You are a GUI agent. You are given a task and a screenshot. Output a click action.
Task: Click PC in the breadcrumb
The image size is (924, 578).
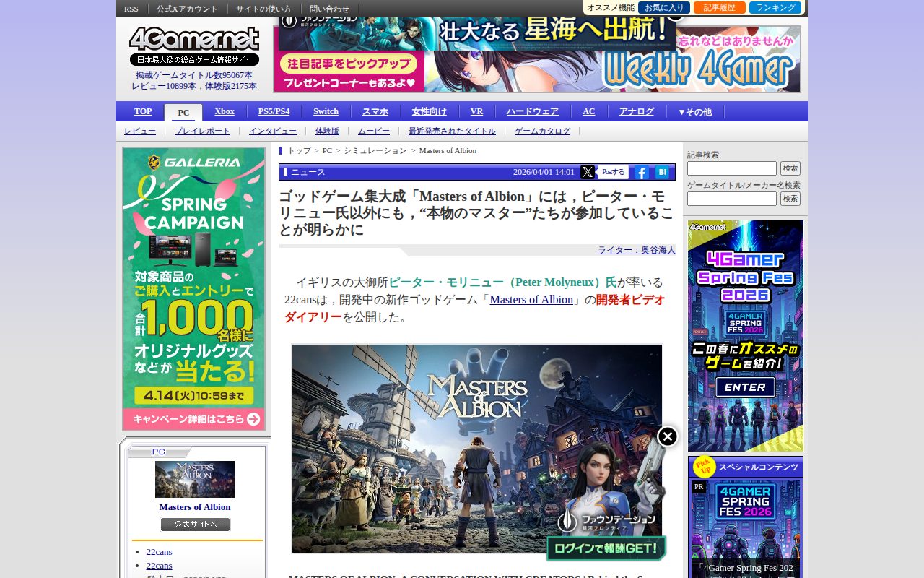tap(327, 150)
